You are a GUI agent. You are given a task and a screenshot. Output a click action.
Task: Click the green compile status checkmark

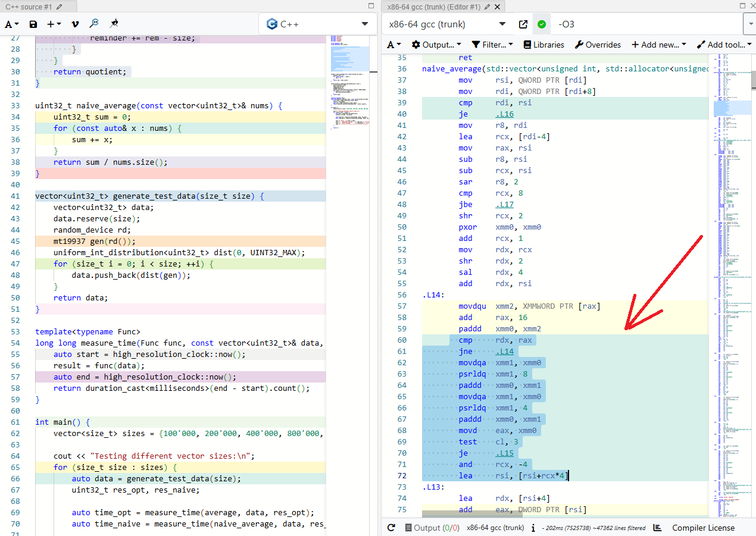[541, 24]
